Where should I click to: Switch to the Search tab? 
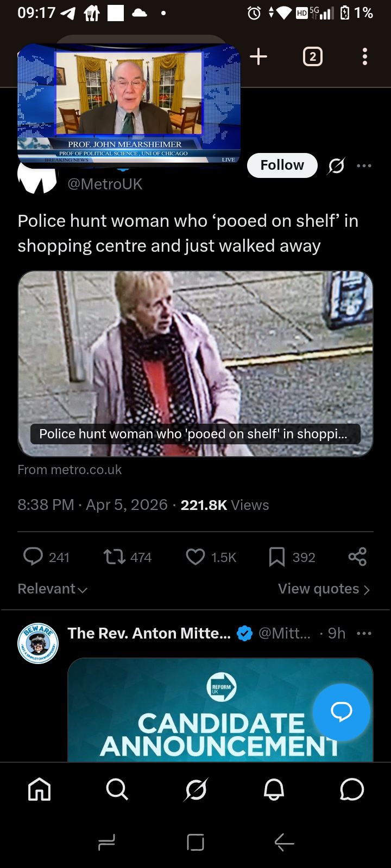click(x=117, y=789)
